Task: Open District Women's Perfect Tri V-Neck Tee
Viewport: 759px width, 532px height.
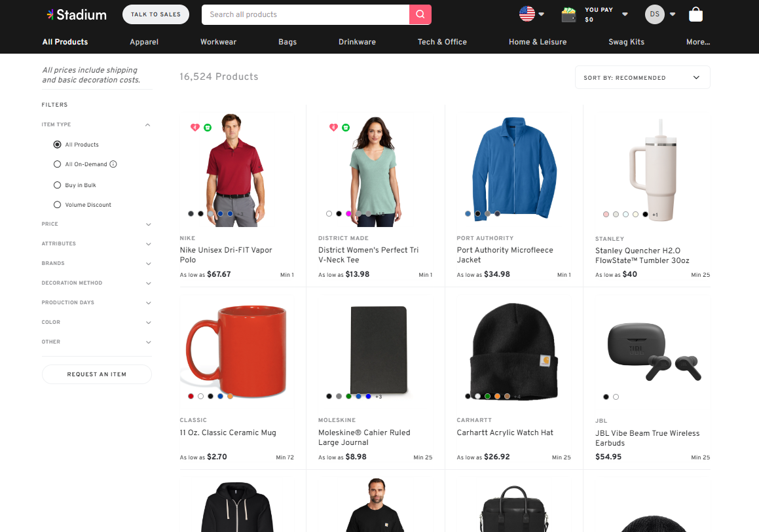Action: 368,255
